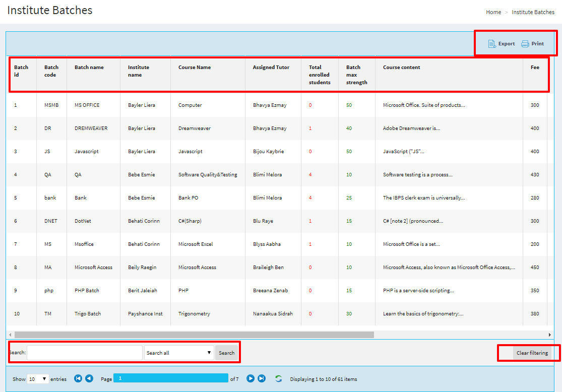Go to next page icon
The height and width of the screenshot is (392, 562).
[251, 378]
